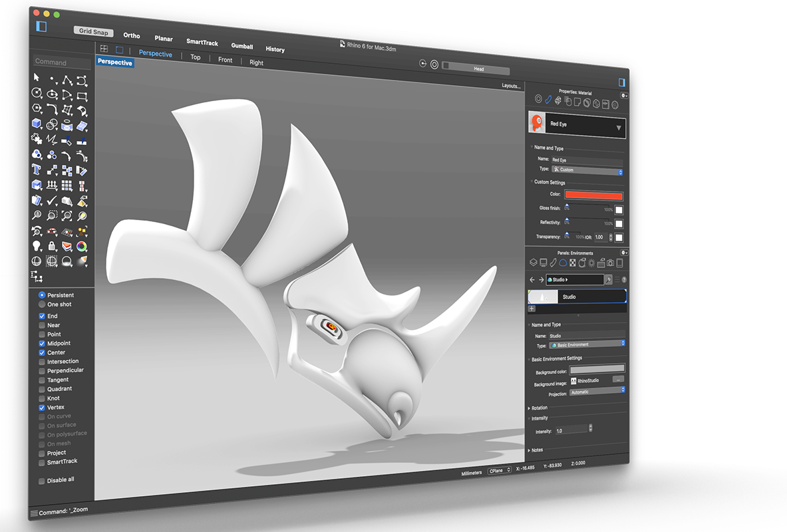Select the One shot radio button
Image resolution: width=787 pixels, height=532 pixels.
42,305
